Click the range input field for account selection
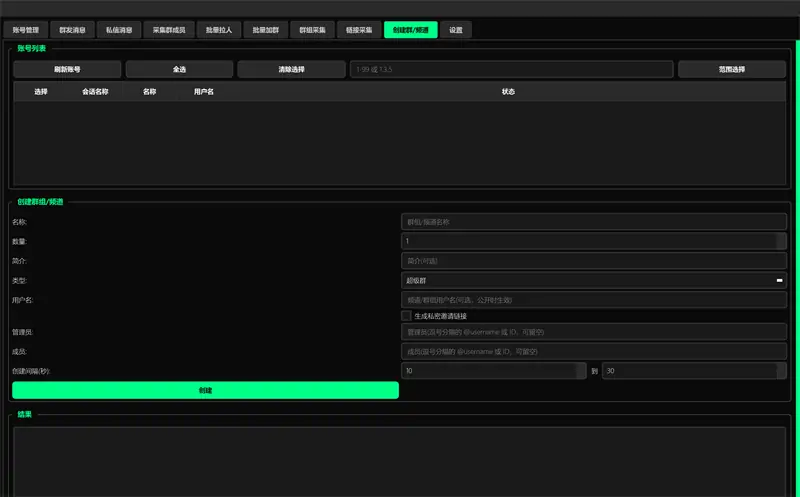 [x=510, y=70]
